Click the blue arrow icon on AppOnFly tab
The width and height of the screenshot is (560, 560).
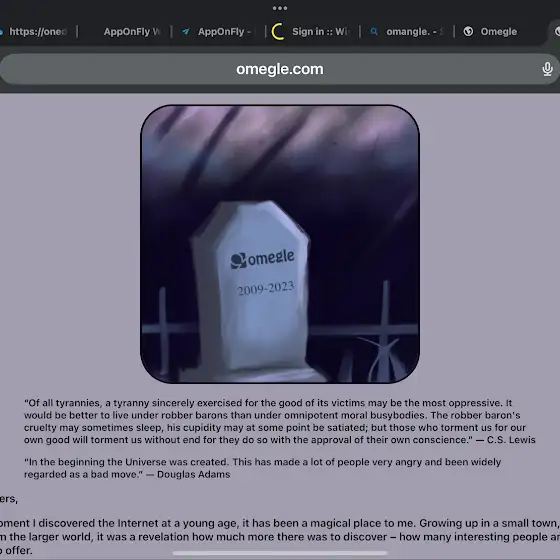click(x=186, y=32)
